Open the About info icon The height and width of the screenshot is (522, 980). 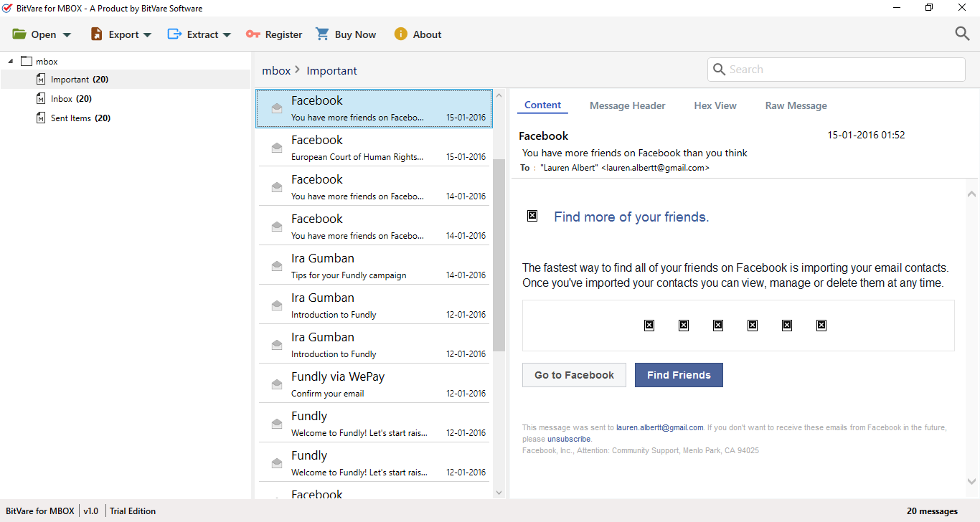point(400,34)
